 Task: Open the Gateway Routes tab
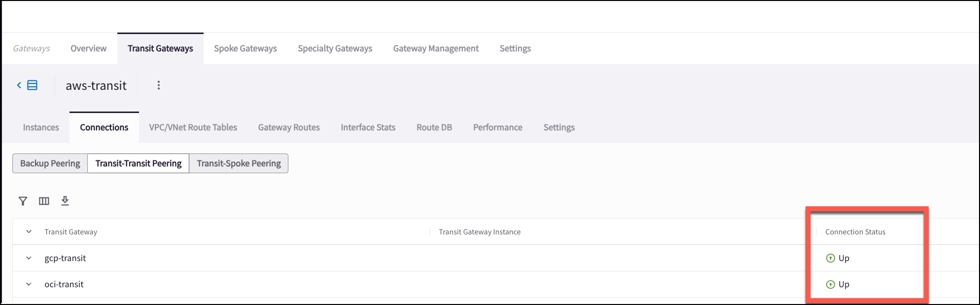[x=288, y=127]
